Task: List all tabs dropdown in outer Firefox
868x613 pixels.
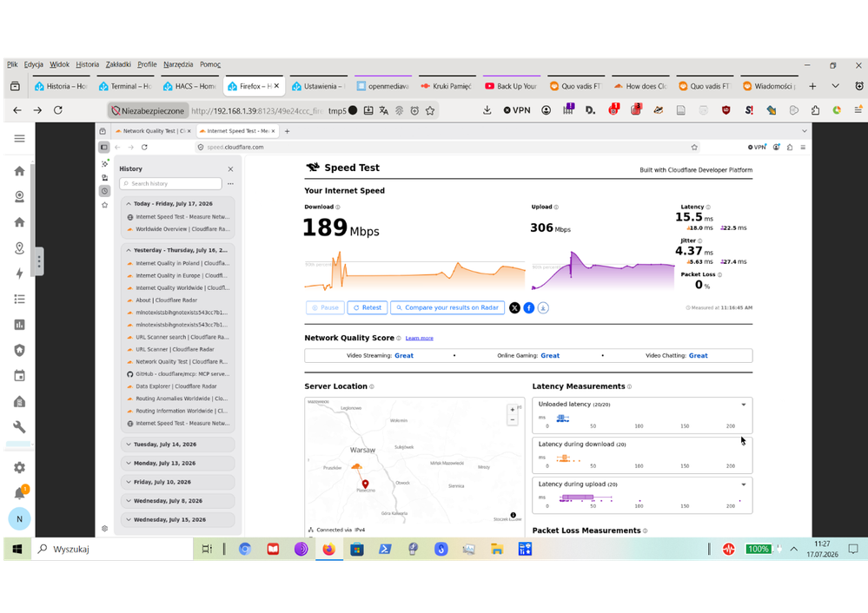Action: pos(835,86)
